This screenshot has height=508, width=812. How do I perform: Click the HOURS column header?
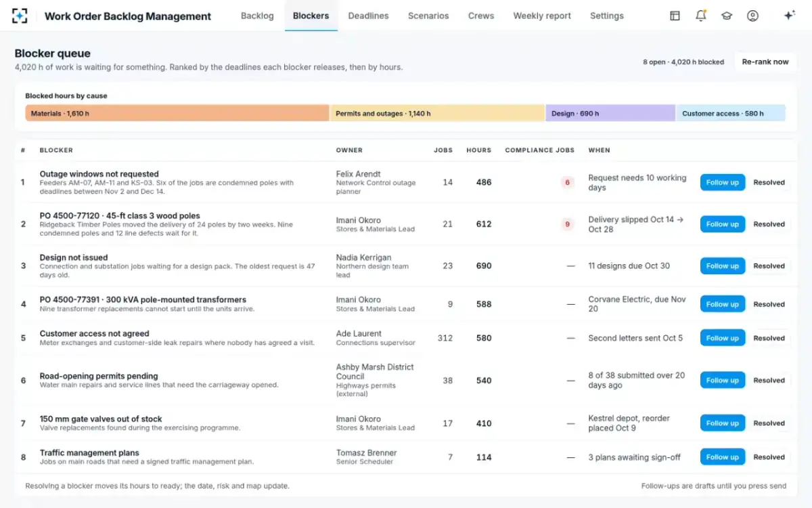point(479,150)
